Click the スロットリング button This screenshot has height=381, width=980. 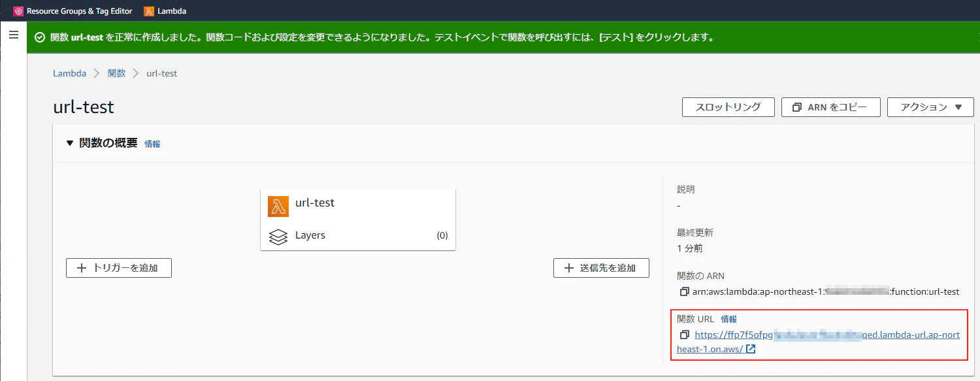(x=728, y=107)
